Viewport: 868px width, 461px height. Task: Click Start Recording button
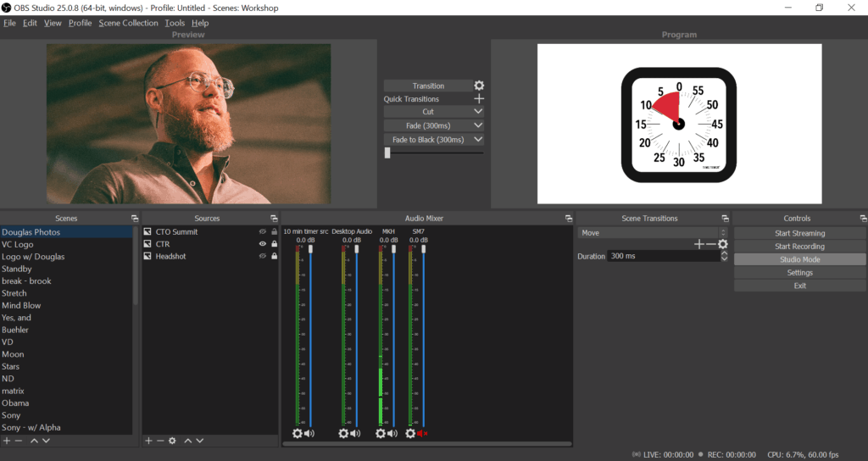799,247
